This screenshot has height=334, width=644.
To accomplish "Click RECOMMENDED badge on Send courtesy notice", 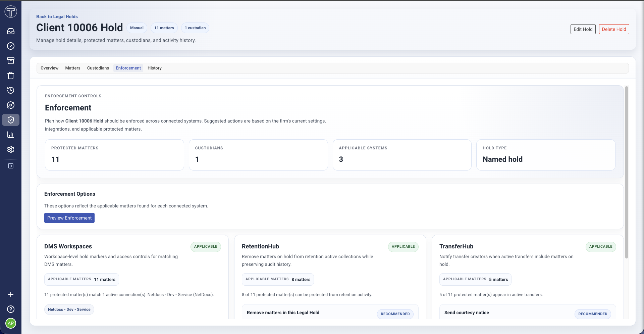I will [x=593, y=314].
